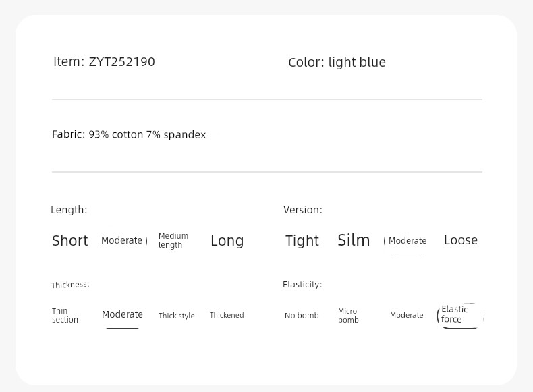Click the Item ZYT252190 text

coord(104,62)
